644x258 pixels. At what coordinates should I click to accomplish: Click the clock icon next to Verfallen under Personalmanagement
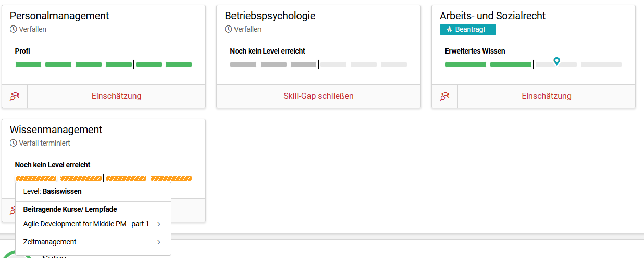coord(14,29)
